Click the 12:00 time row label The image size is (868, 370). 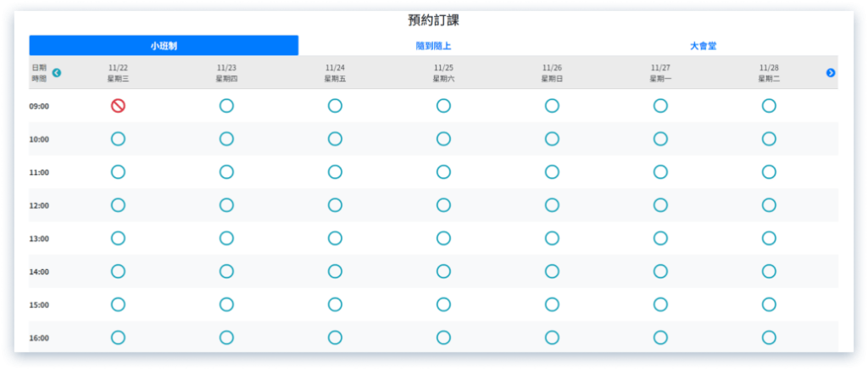tap(40, 205)
